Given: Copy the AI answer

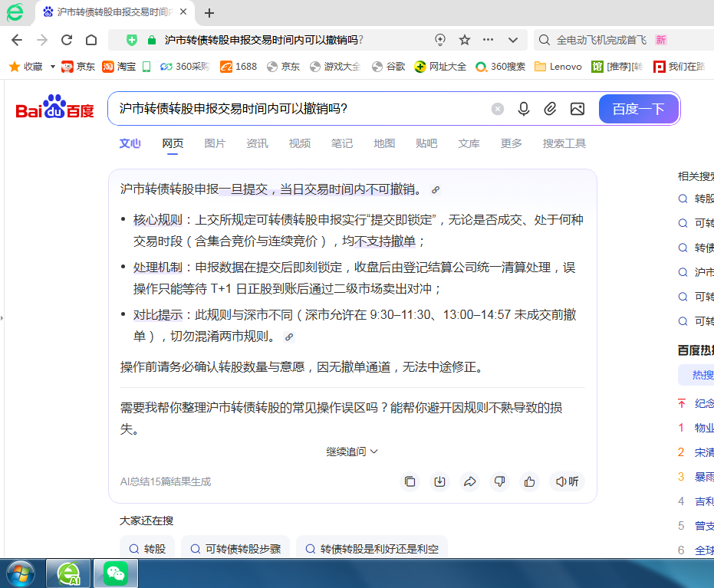Looking at the screenshot, I should pyautogui.click(x=410, y=481).
